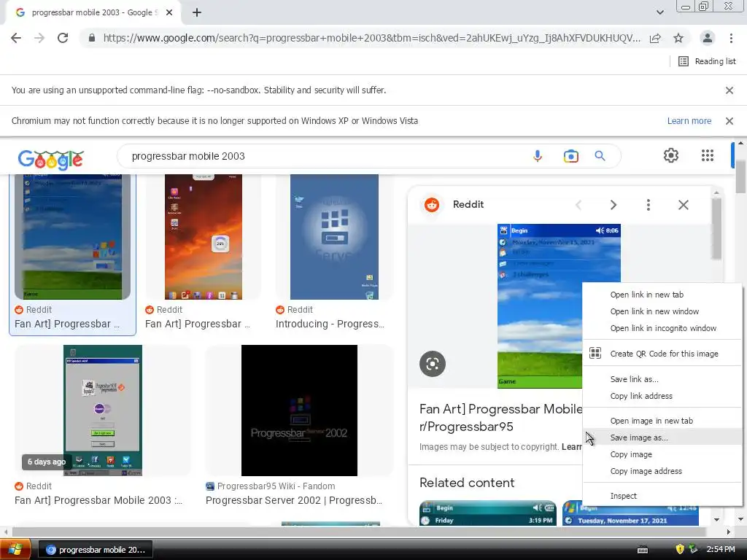Follow the Learn more link

(x=689, y=121)
